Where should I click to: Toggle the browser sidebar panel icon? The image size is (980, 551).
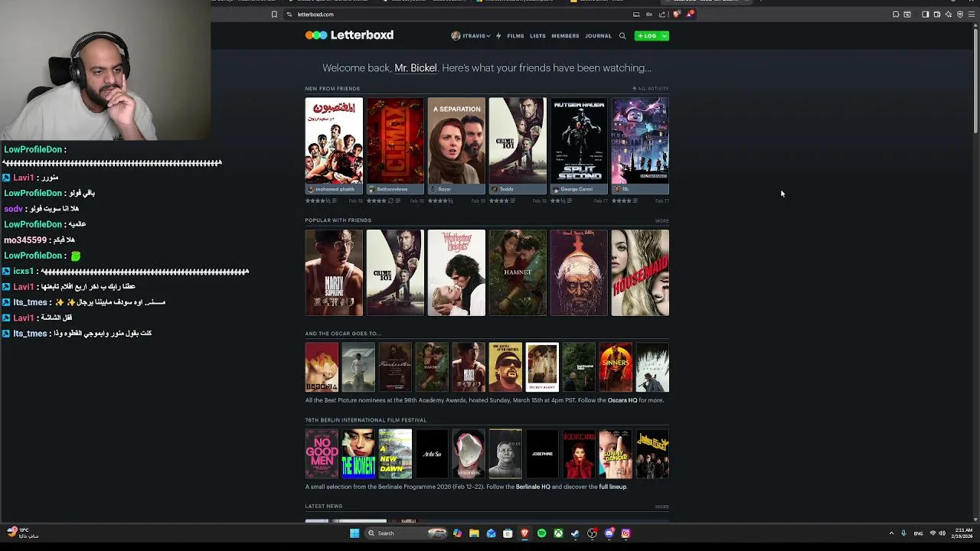[925, 15]
